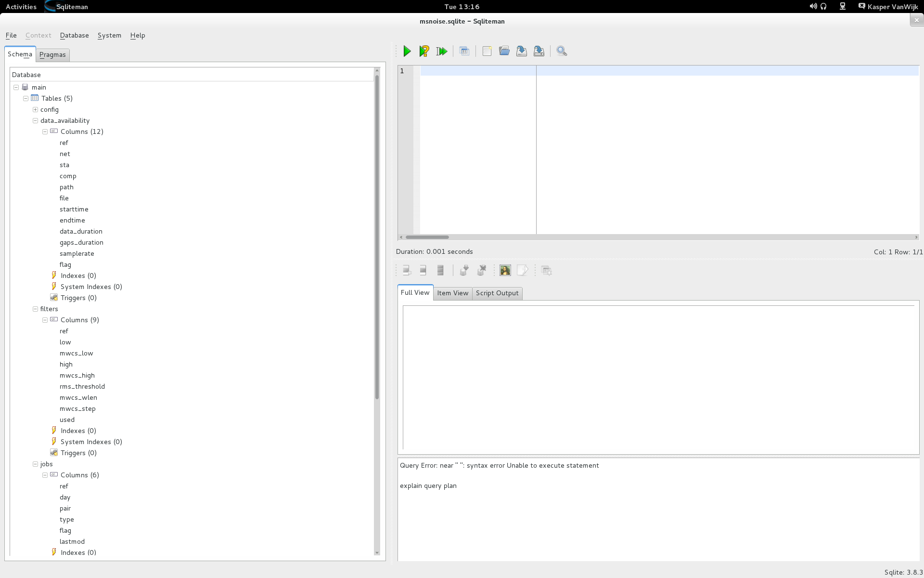Open the Script Output tab
The height and width of the screenshot is (578, 924).
[x=497, y=293]
